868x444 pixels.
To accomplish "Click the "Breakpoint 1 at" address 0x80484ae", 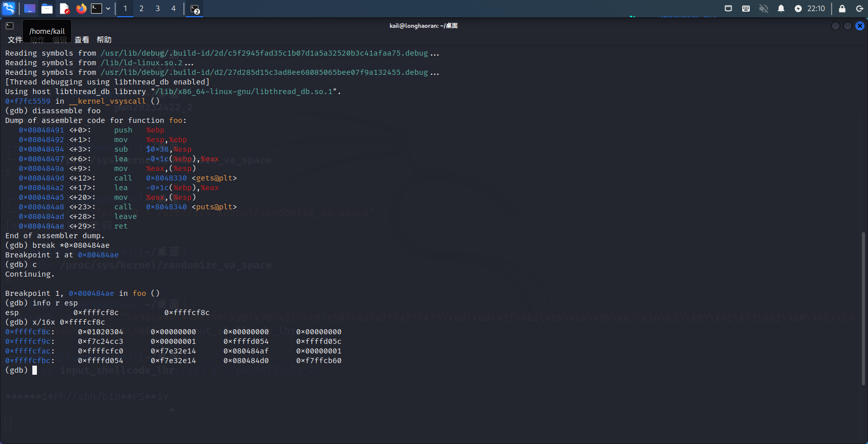I will coord(98,255).
